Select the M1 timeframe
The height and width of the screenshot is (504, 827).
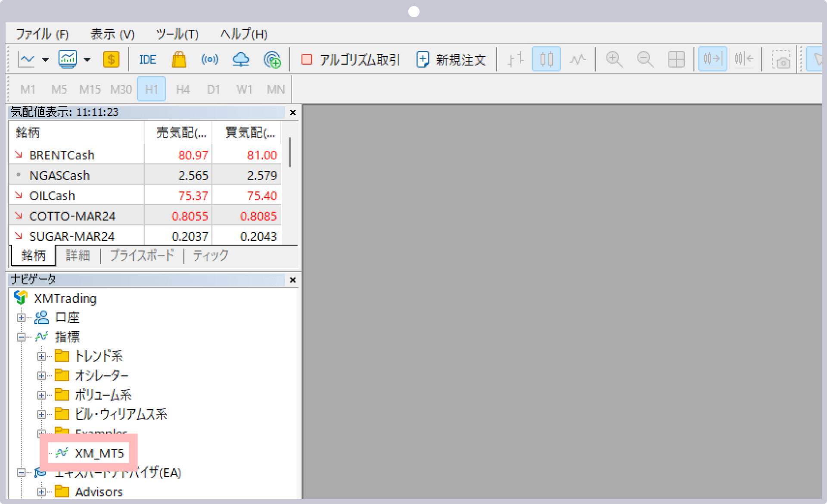pyautogui.click(x=28, y=89)
